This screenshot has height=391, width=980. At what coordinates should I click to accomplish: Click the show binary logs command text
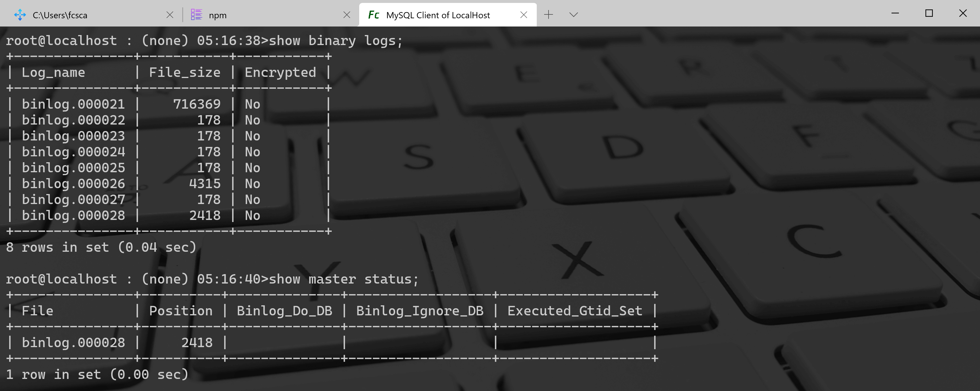(x=335, y=41)
